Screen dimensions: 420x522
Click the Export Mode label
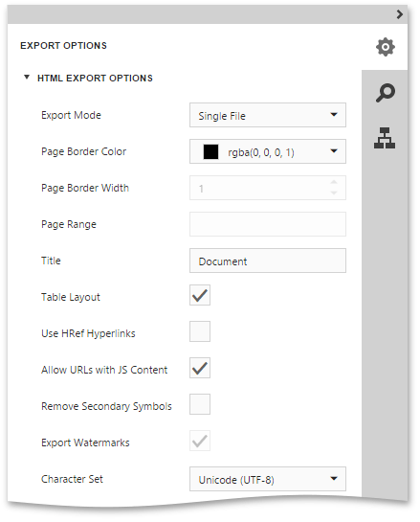point(71,115)
